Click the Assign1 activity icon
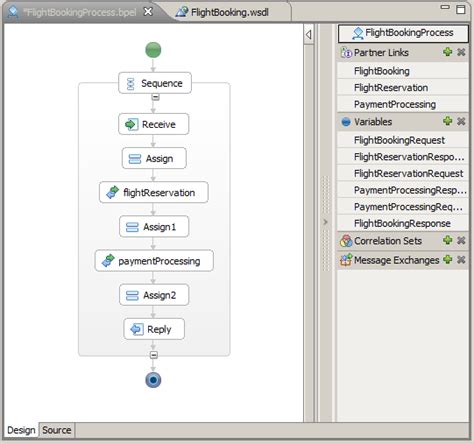The height and width of the screenshot is (444, 474). pyautogui.click(x=132, y=227)
